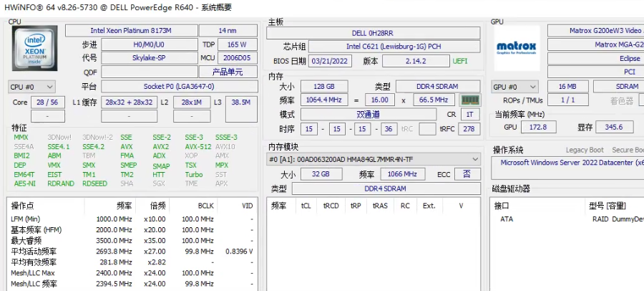Click the TDP 165 W value
Screen dimensions: 644x291
point(238,44)
